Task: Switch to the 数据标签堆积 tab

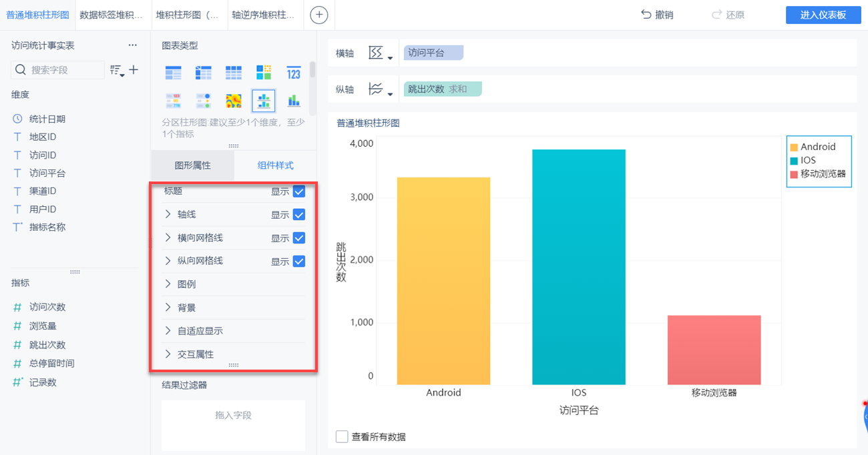Action: [113, 15]
